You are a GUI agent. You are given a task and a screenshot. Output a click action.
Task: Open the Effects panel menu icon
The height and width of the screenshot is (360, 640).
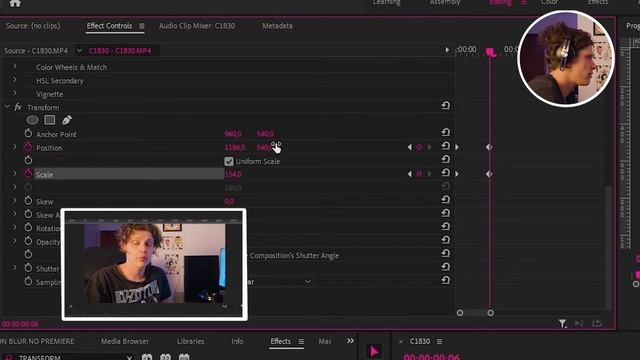(x=301, y=342)
